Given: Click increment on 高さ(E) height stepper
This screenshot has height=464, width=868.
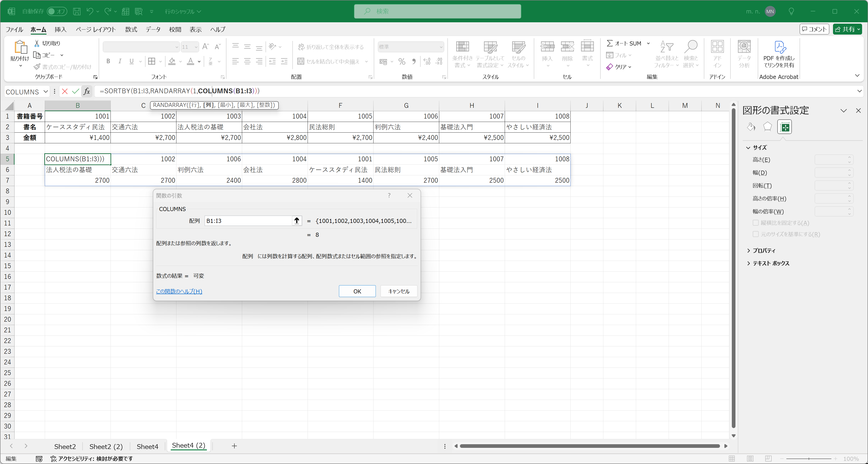Looking at the screenshot, I should (x=849, y=157).
